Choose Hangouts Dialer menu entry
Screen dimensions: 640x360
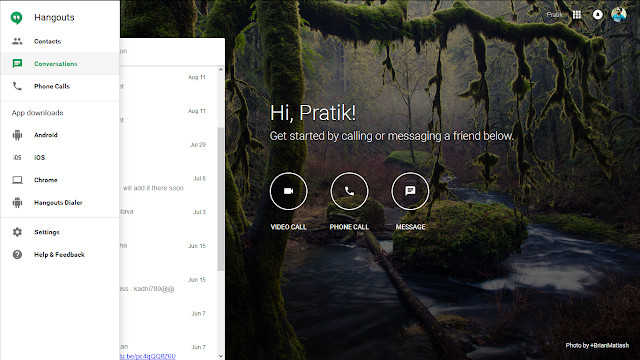coord(60,202)
